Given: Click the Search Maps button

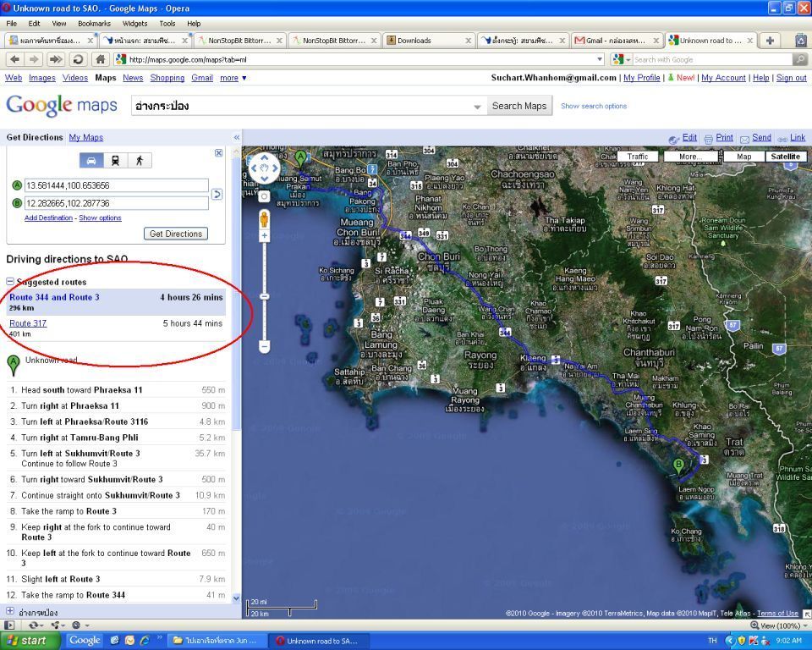Looking at the screenshot, I should coord(519,106).
